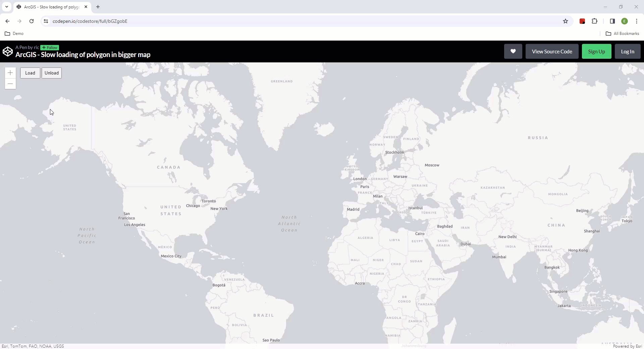Open the browser extensions puzzle icon
Viewport: 644px width, 349px height.
(595, 21)
